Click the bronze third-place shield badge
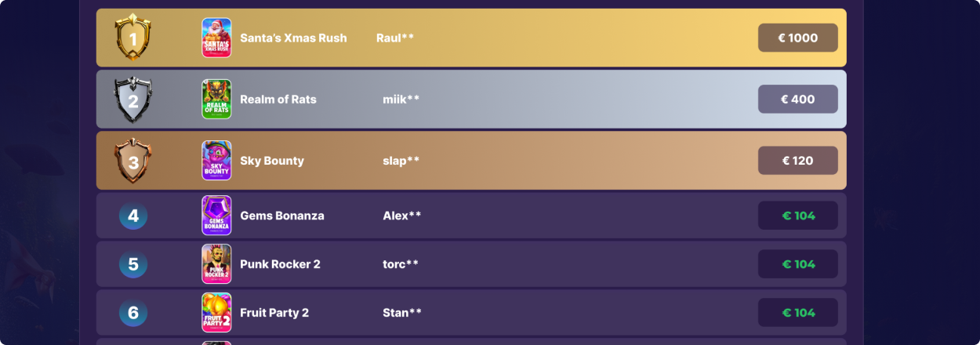The width and height of the screenshot is (980, 345). coord(133,161)
